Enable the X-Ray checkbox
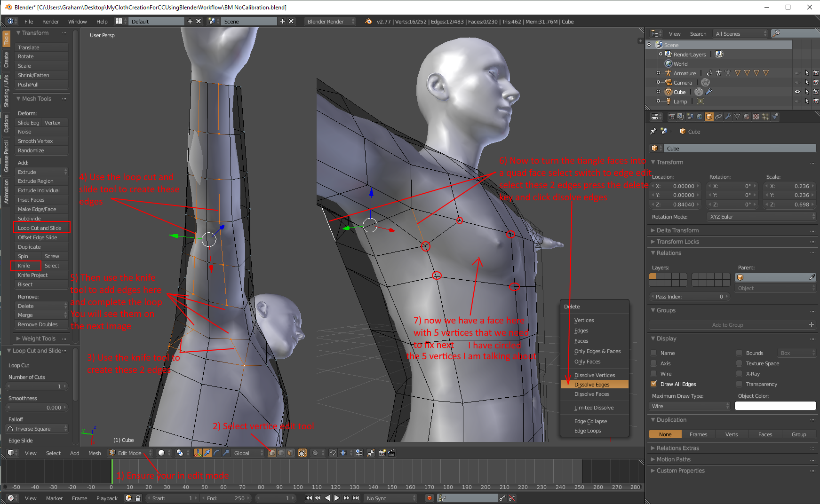820x504 pixels. [739, 373]
